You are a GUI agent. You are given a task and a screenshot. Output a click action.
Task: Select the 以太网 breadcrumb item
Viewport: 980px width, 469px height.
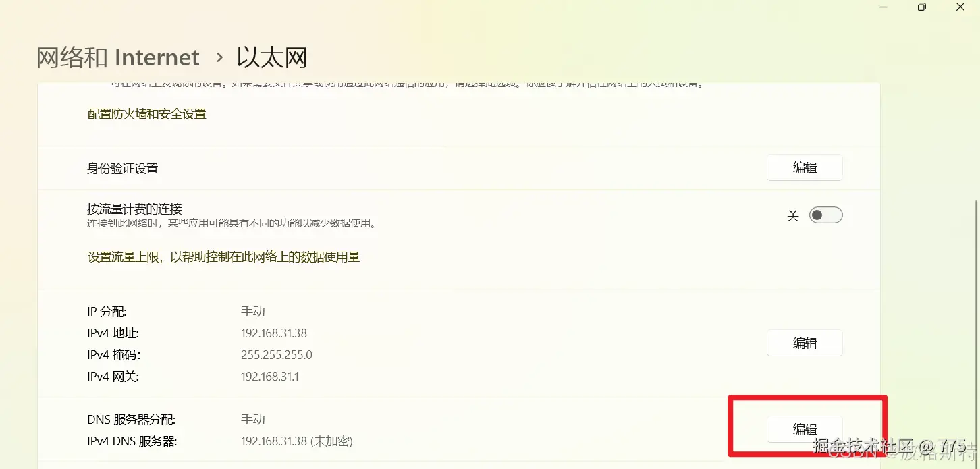[x=271, y=57]
